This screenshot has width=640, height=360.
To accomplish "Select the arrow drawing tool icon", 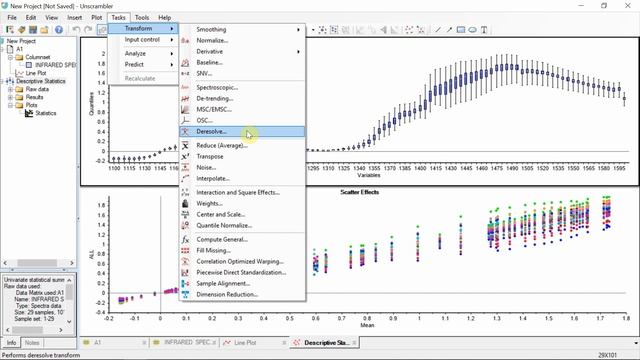I will tap(449, 29).
